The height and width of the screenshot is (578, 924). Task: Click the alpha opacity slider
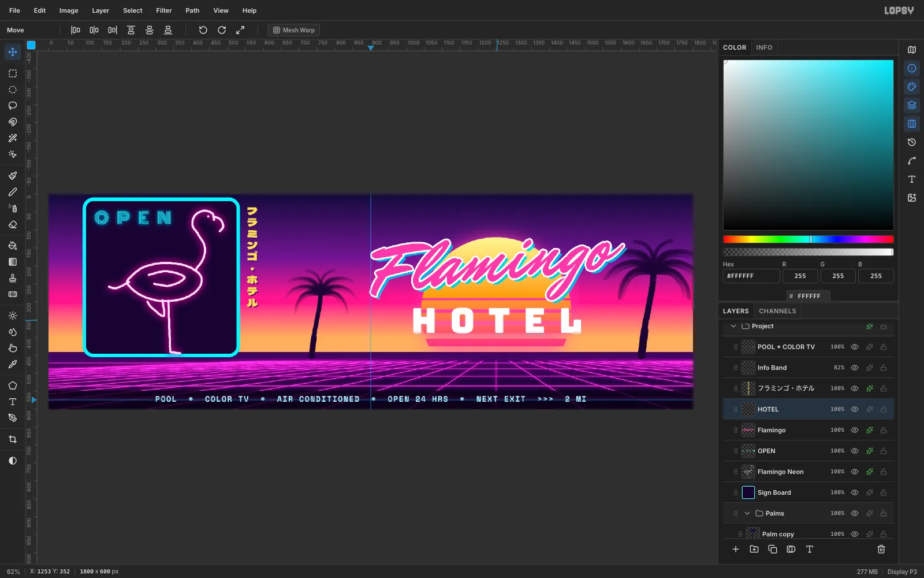pyautogui.click(x=808, y=252)
